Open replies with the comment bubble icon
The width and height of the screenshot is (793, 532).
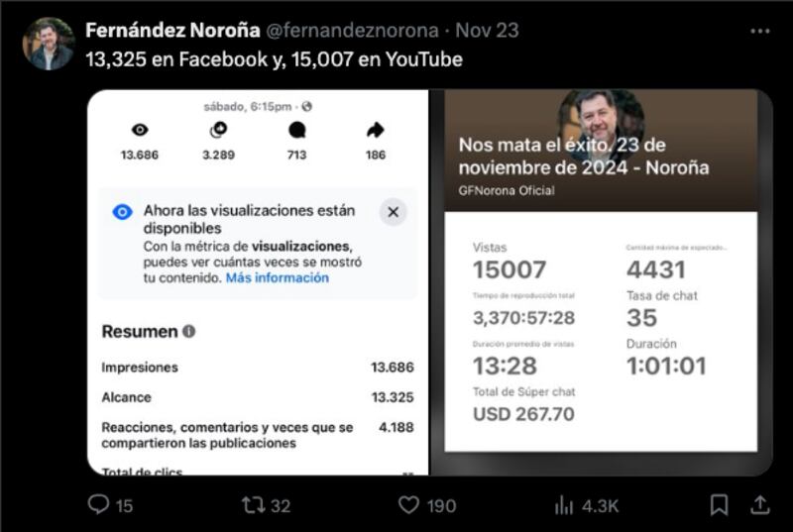click(98, 504)
